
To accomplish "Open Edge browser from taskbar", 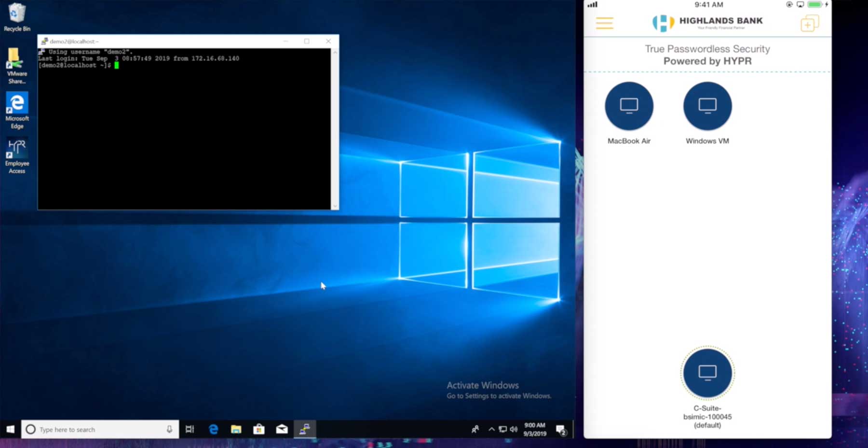I will (213, 429).
